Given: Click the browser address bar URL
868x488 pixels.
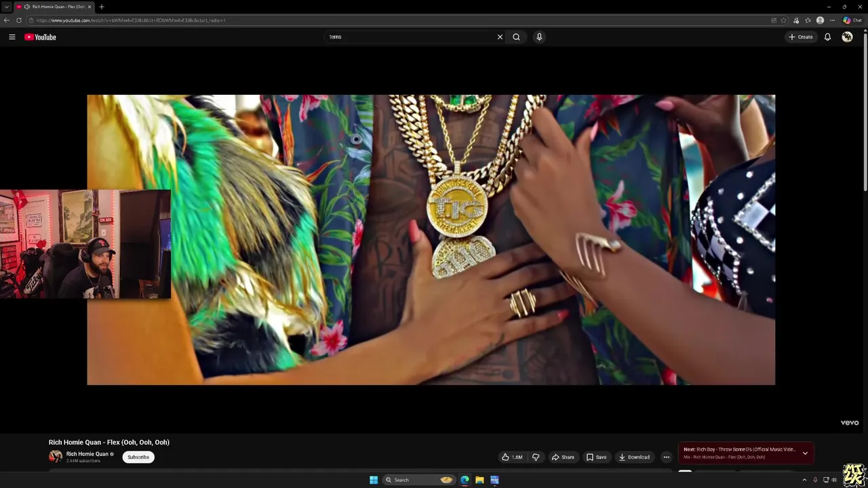Looking at the screenshot, I should [131, 20].
